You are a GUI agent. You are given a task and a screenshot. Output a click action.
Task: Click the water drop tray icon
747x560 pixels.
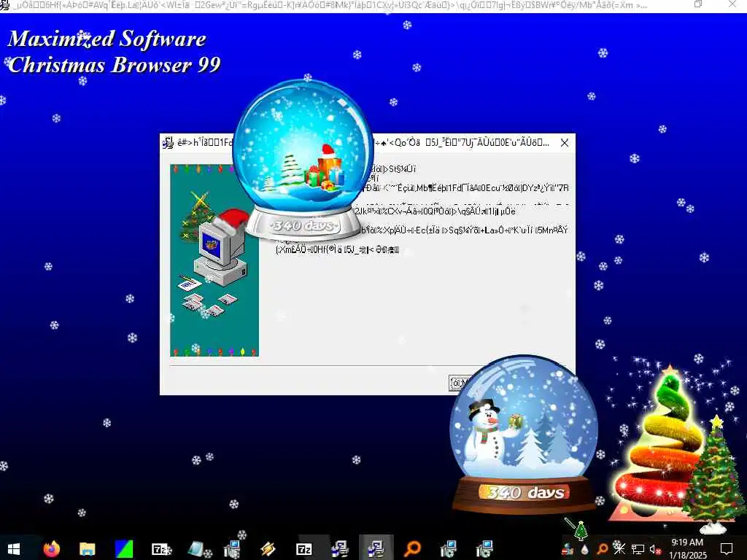tap(585, 549)
